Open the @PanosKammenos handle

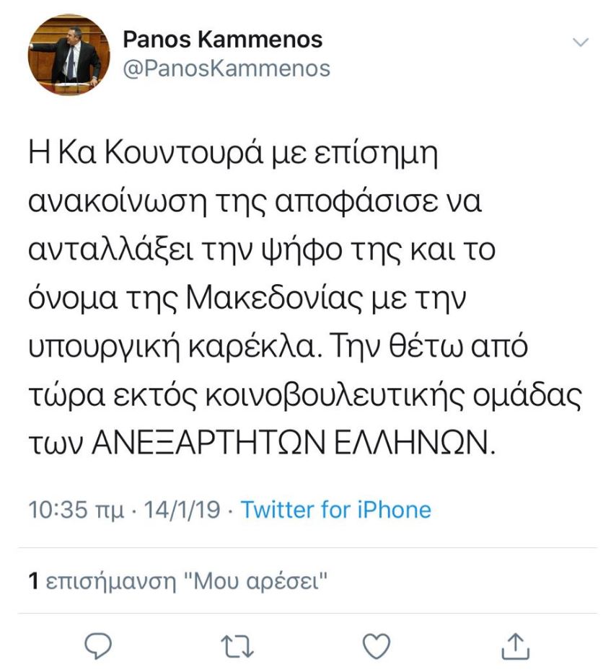tap(226, 68)
